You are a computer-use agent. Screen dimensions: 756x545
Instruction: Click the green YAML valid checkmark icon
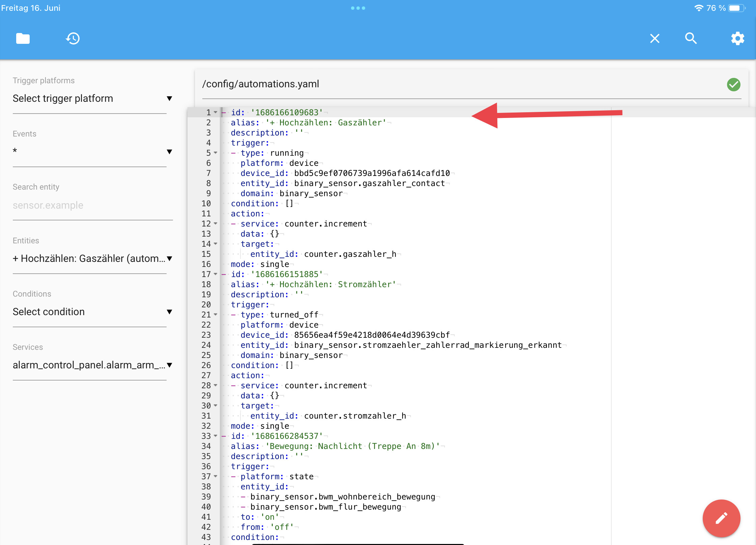pyautogui.click(x=733, y=84)
